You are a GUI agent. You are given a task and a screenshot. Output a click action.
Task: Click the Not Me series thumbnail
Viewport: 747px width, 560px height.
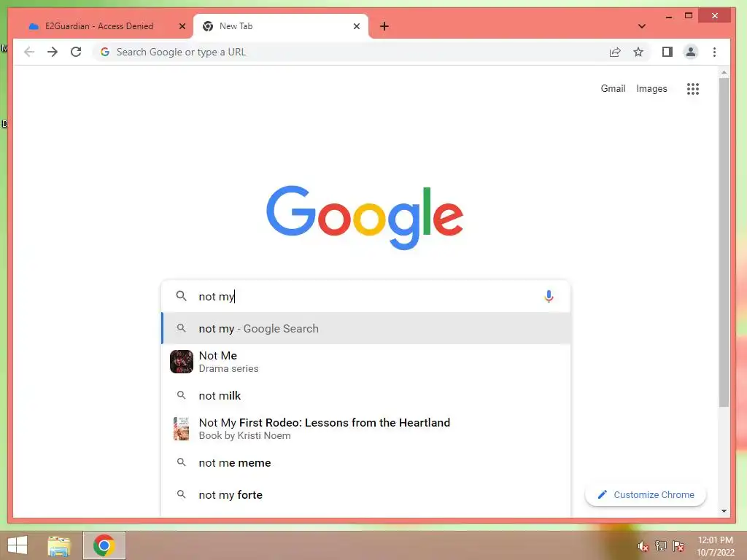click(182, 362)
